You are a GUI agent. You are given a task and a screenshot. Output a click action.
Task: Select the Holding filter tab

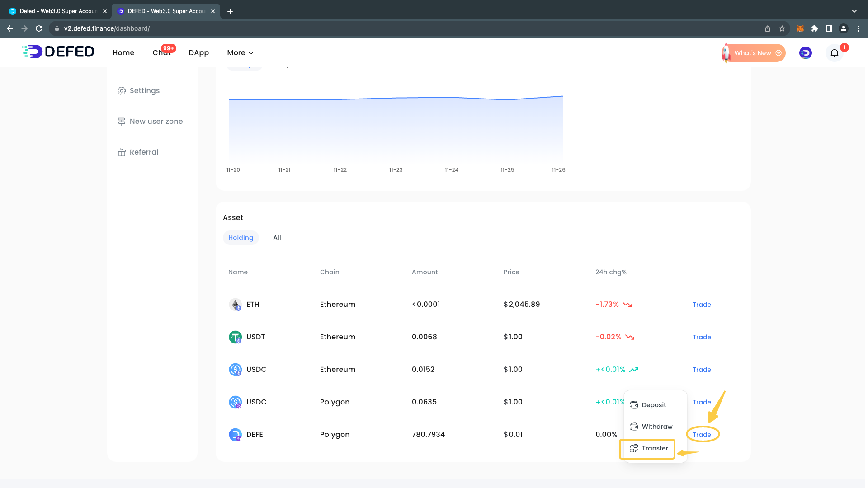[241, 238]
